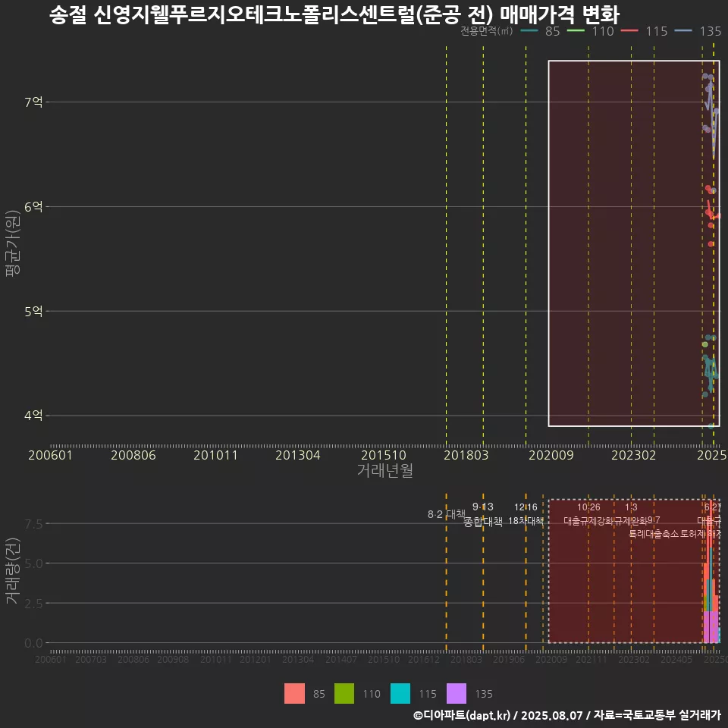This screenshot has height=728, width=728.
Task: Click the 8·2 대책 policy annotation
Action: point(446,514)
